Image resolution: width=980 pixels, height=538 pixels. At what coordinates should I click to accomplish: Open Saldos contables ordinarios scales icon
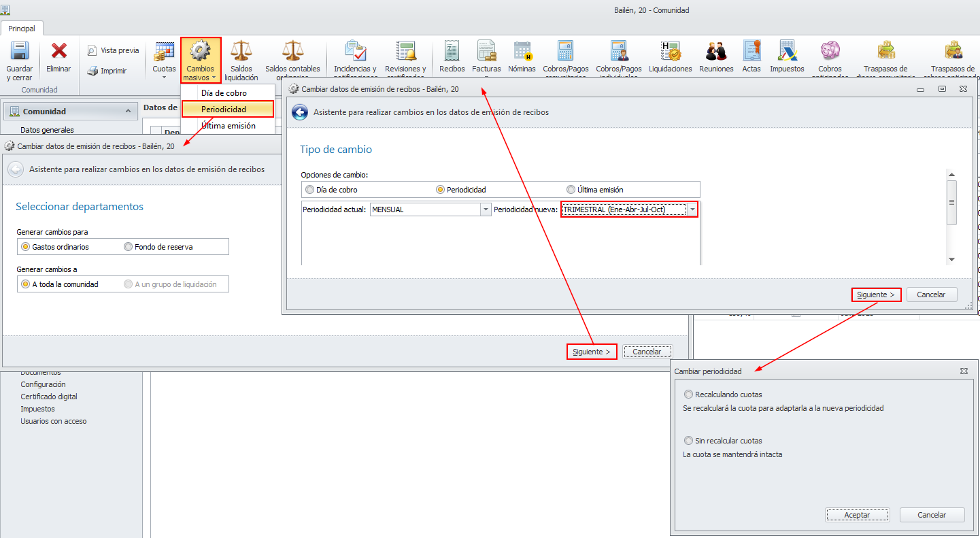[292, 51]
